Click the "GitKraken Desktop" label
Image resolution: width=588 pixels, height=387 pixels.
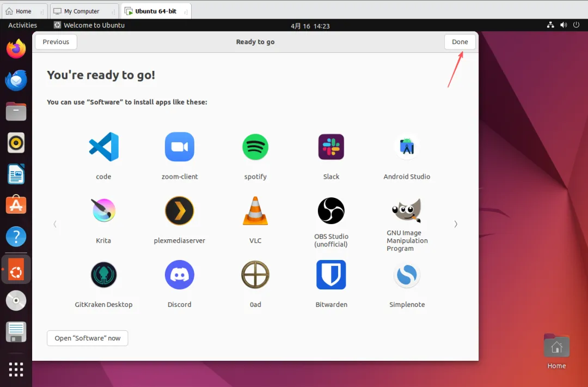[103, 304]
